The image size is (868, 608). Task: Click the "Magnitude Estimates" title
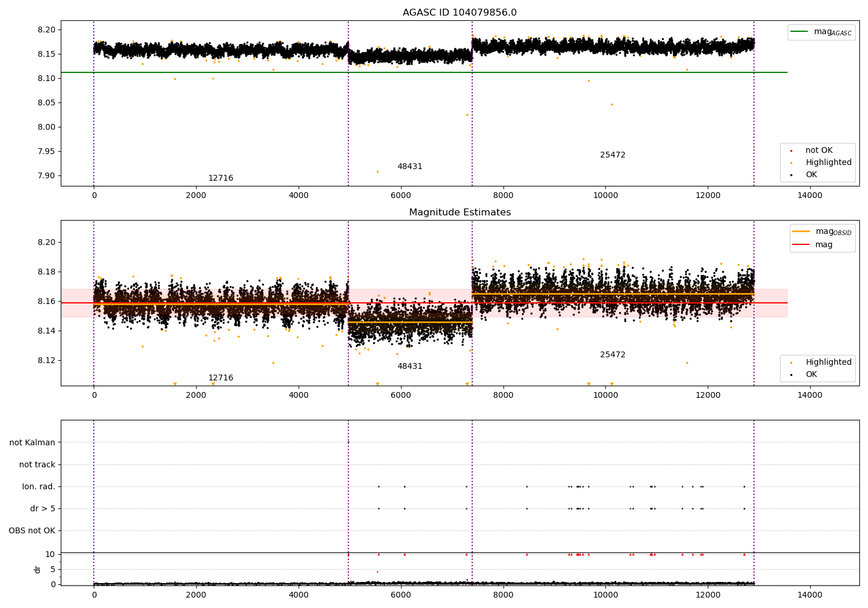[x=459, y=213]
